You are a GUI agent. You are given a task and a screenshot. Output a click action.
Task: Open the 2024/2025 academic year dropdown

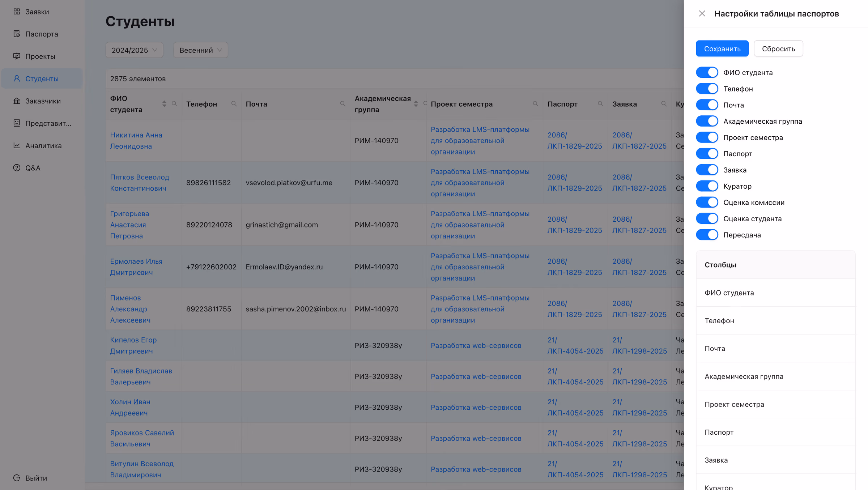coord(134,50)
